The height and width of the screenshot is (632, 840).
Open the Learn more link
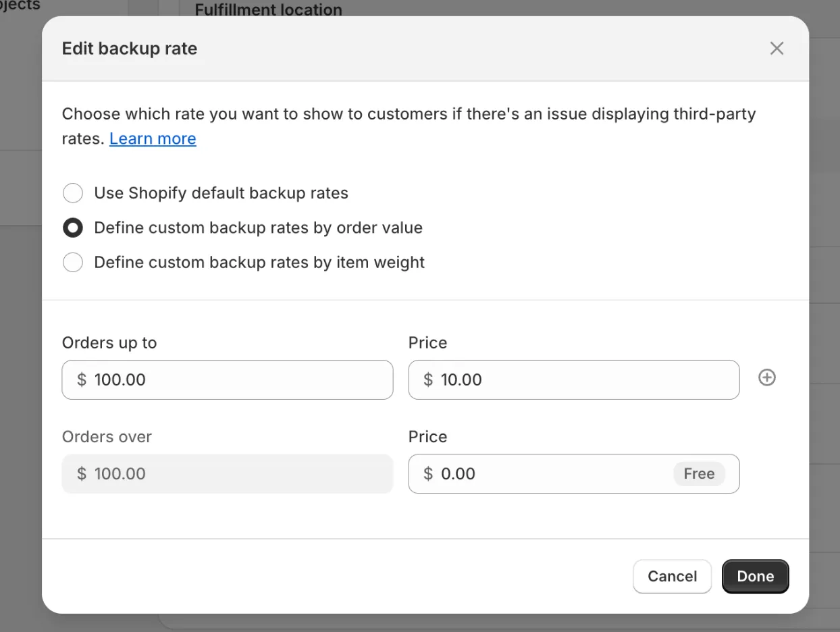(153, 138)
